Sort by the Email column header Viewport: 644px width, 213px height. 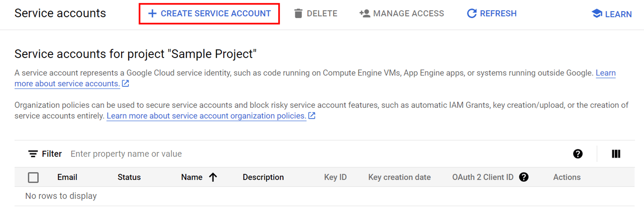point(67,177)
